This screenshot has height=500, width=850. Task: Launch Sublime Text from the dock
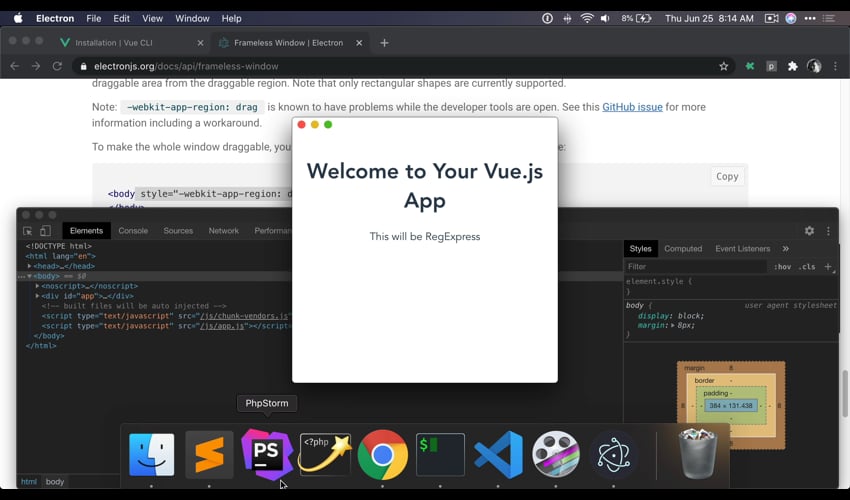(x=209, y=454)
